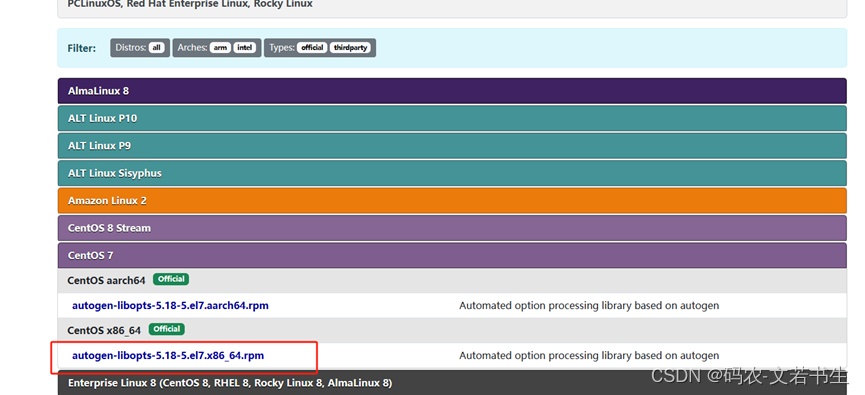
Task: Expand the ALT Linux P9 section
Action: pos(452,146)
